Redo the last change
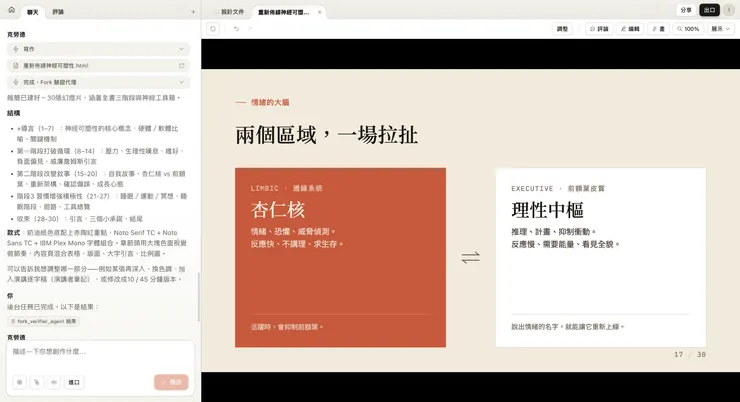The image size is (740, 402). (250, 29)
